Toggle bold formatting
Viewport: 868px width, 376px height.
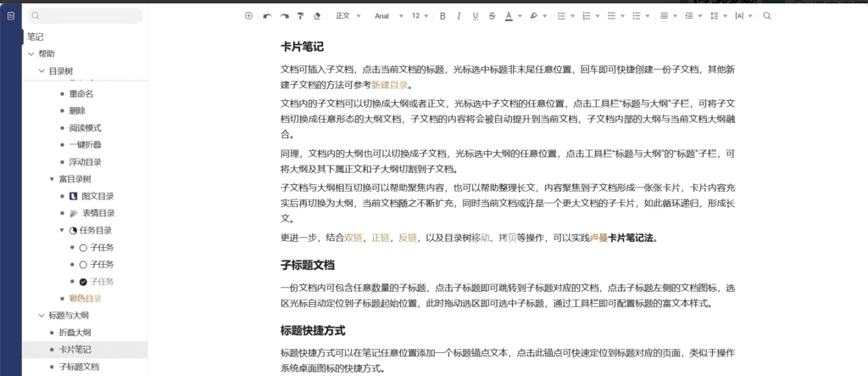442,16
